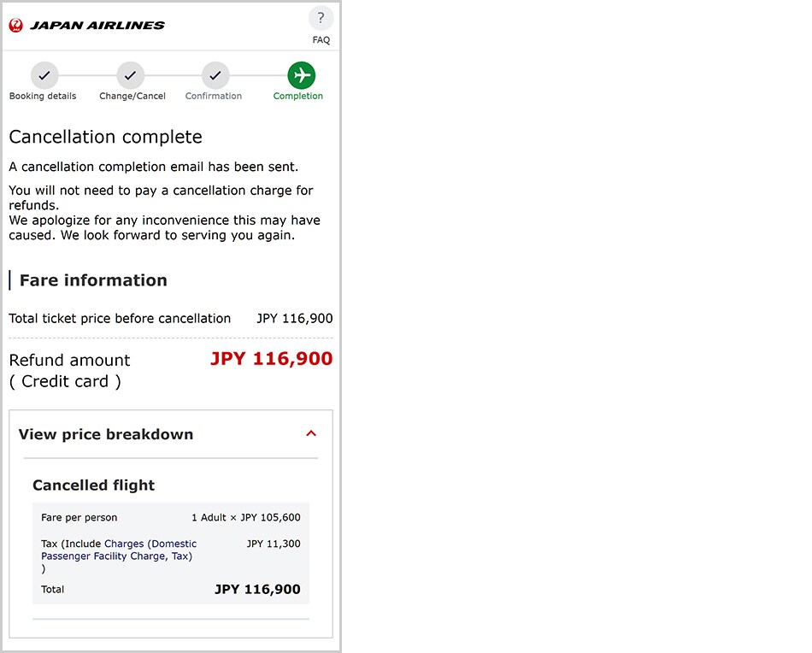Click the Booking details checkmark step

44,75
